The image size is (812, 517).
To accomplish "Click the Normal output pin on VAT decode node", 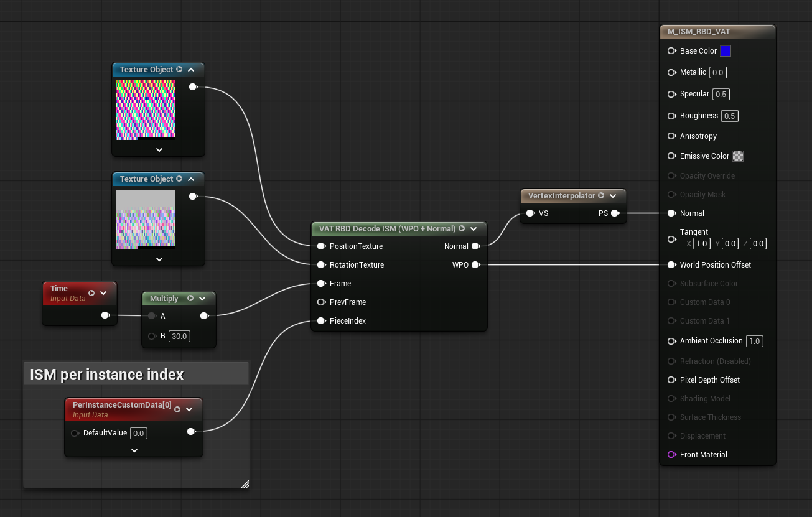I will (x=476, y=246).
